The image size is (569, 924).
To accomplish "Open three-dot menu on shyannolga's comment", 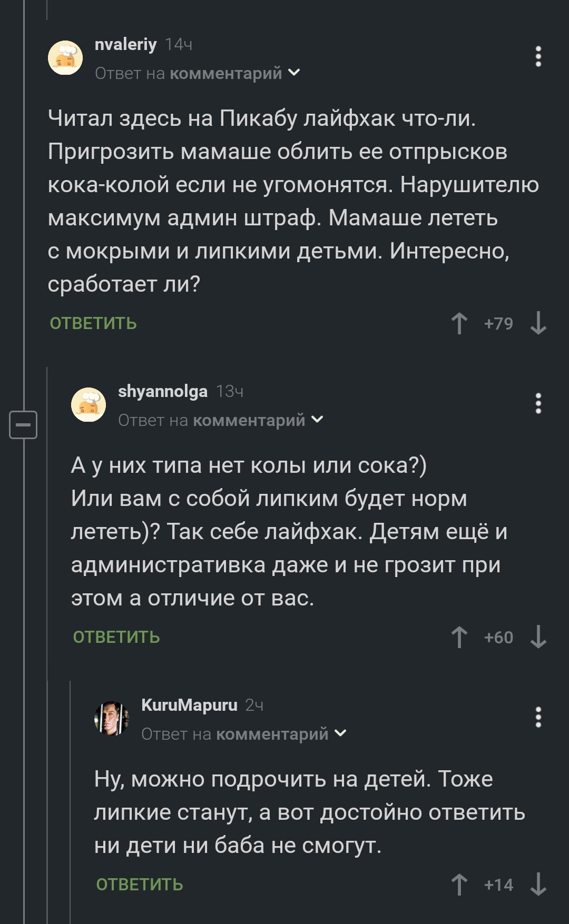I will coord(538,403).
